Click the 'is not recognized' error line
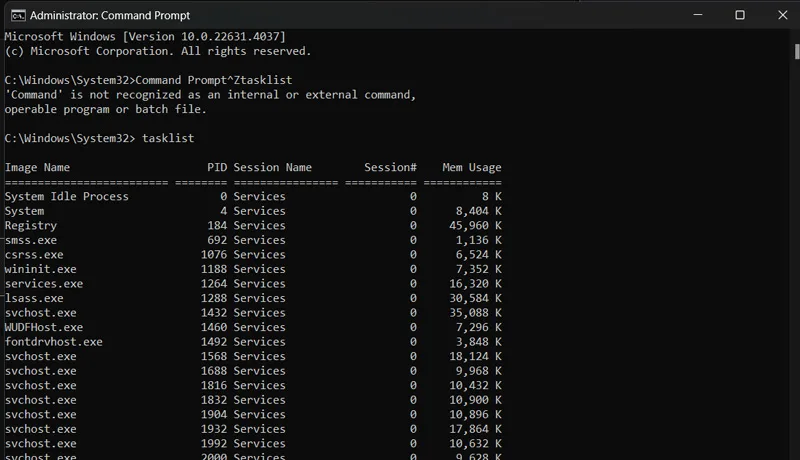This screenshot has width=800, height=460. [210, 95]
